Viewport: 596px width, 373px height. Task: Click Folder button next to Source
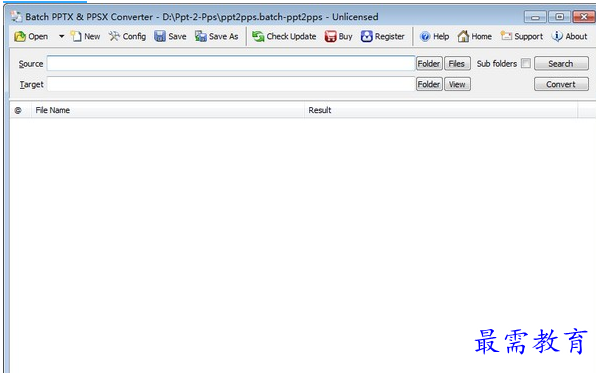(x=429, y=63)
